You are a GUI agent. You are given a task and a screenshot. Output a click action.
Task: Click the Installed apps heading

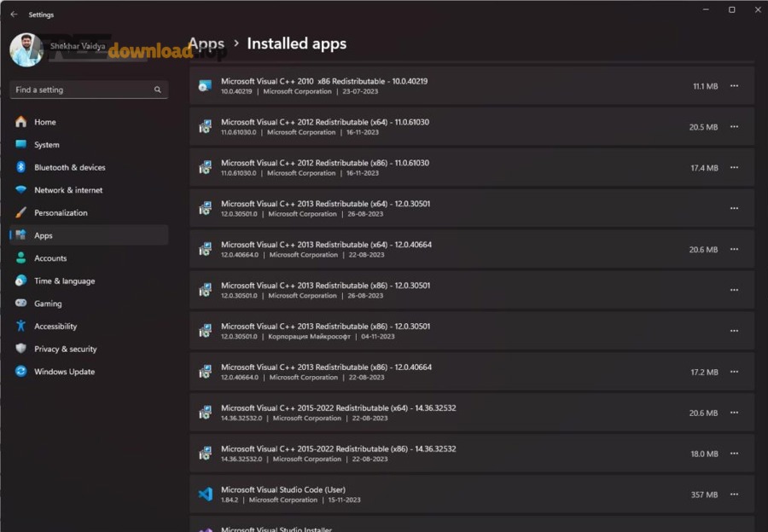coord(296,43)
